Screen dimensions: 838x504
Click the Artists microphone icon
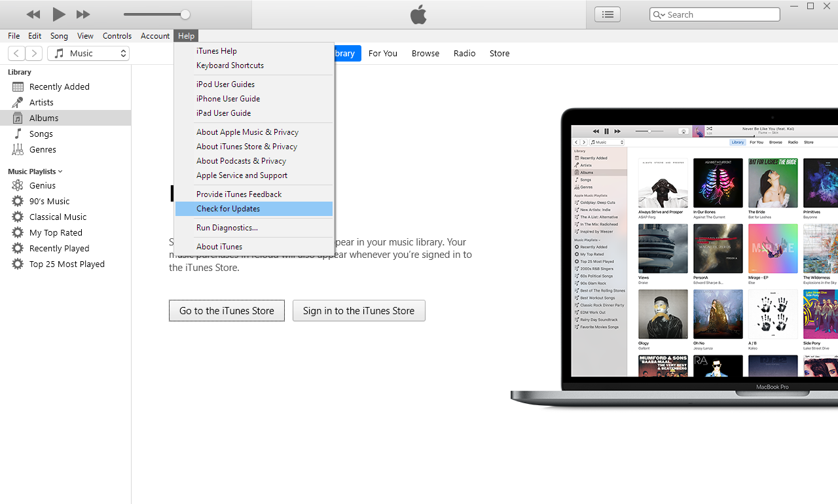pos(18,102)
